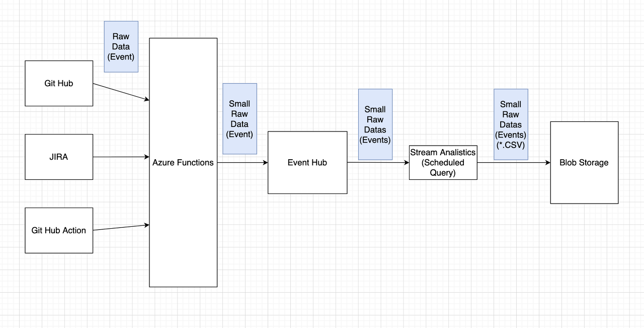
Task: Select the Event Hub box
Action: pos(307,163)
